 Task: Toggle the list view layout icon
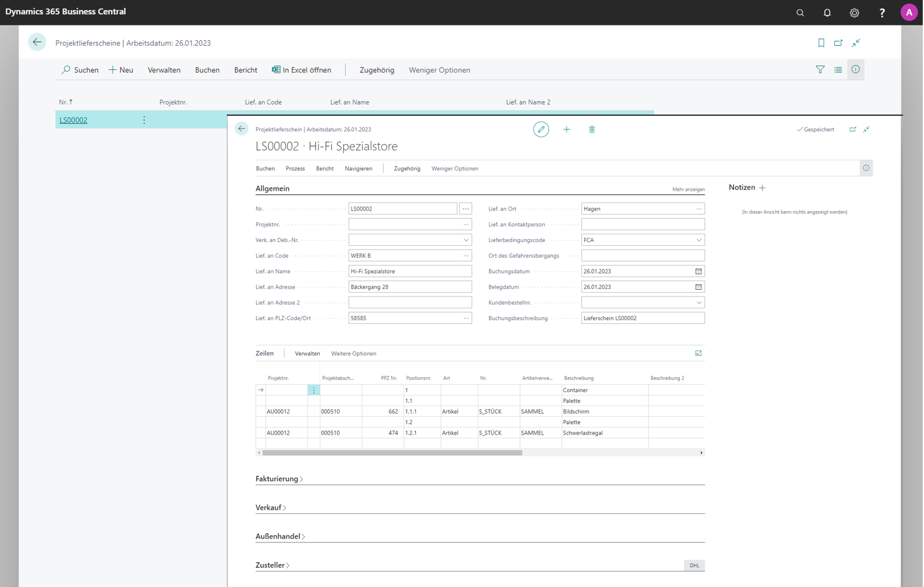tap(838, 70)
